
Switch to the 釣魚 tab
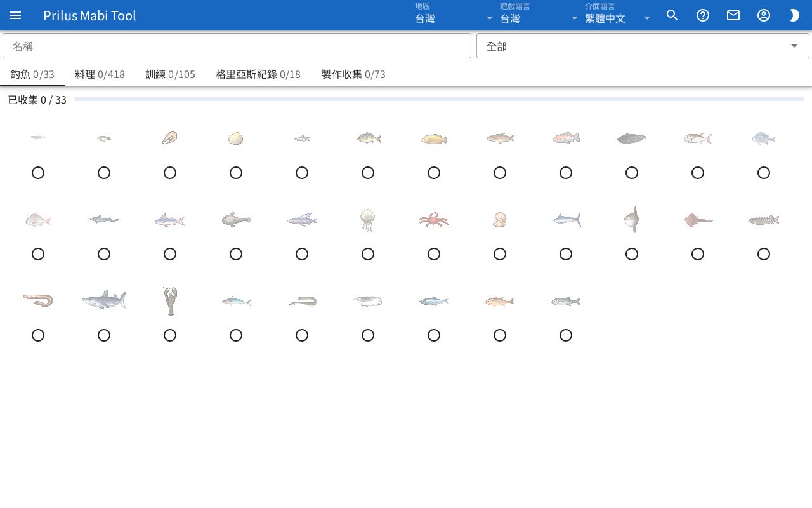(32, 74)
